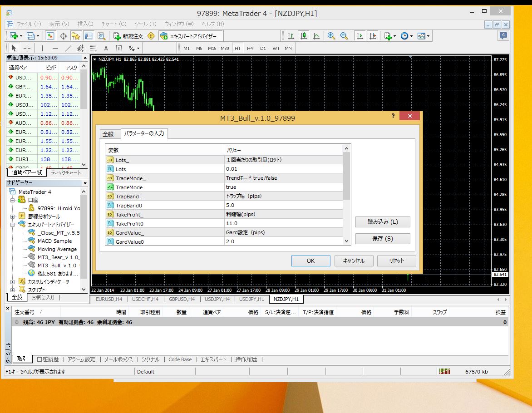Toggle the Market Watch window icon
Viewport: 532px width, 413px height.
coord(50,36)
